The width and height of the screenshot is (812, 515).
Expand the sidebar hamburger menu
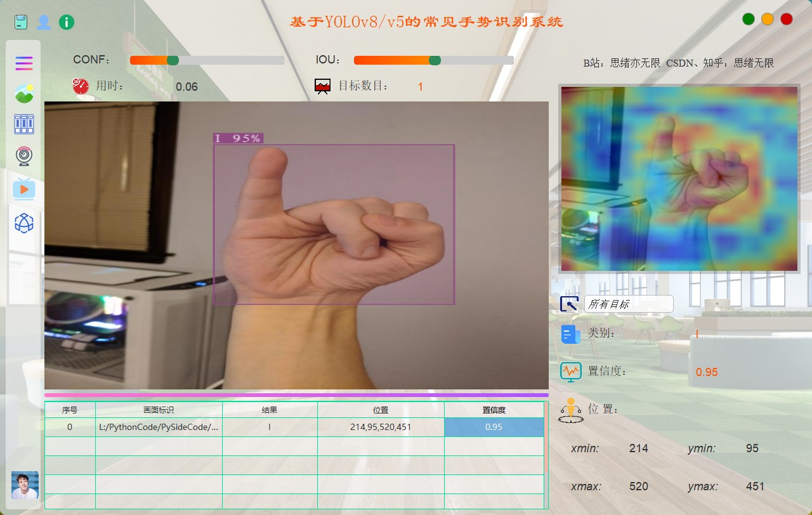tap(24, 63)
